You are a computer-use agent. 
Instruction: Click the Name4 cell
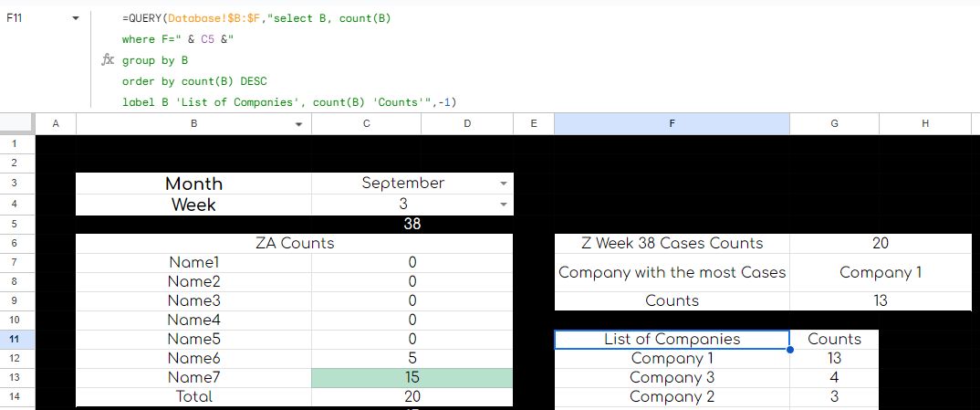[x=193, y=320]
